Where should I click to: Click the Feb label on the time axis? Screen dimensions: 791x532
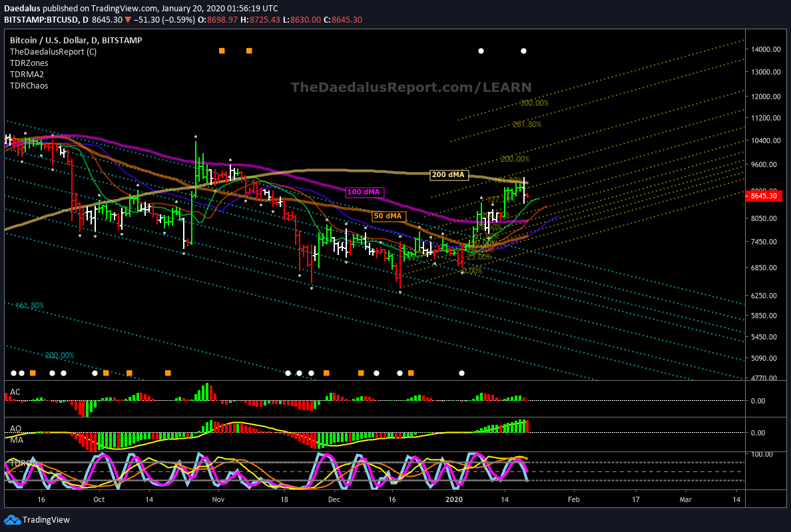[x=573, y=500]
